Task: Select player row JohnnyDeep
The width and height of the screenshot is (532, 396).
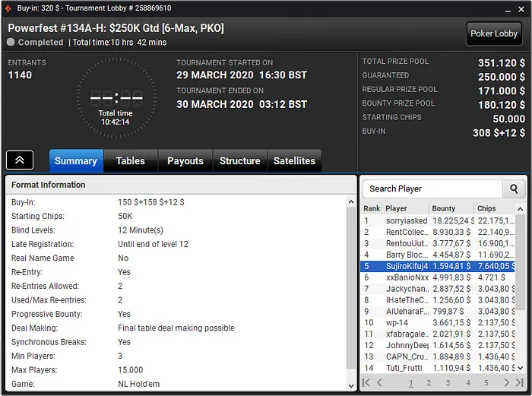Action: click(x=438, y=345)
